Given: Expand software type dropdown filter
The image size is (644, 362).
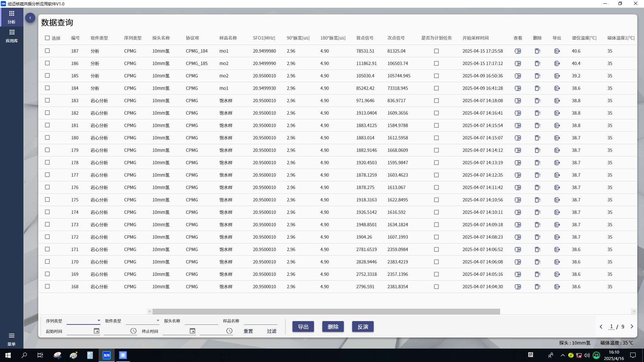Looking at the screenshot, I should [158, 321].
